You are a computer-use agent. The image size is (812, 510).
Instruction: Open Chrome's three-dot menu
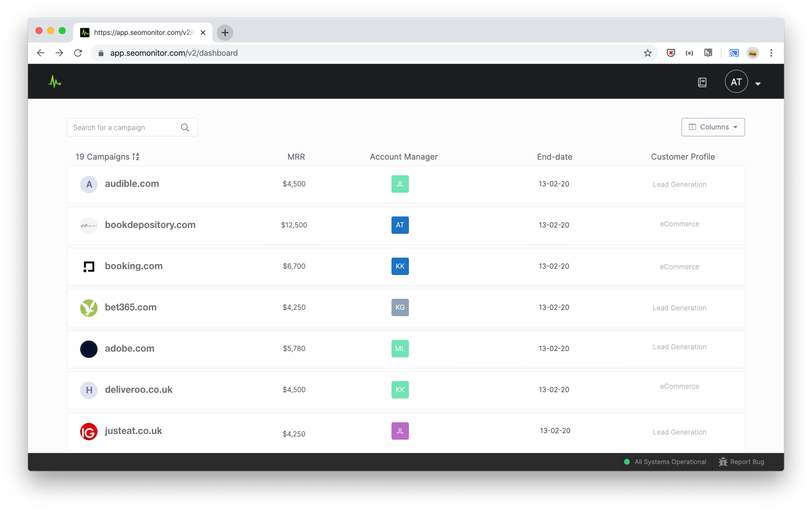click(x=771, y=53)
